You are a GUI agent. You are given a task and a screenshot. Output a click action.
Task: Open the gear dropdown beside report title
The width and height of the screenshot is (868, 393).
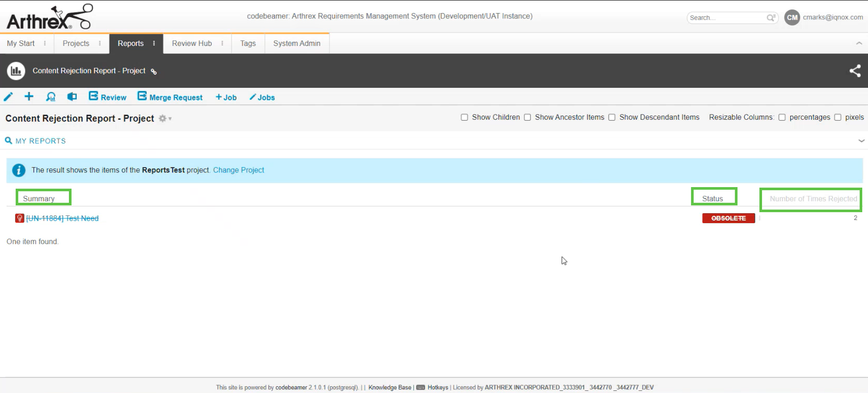(165, 119)
